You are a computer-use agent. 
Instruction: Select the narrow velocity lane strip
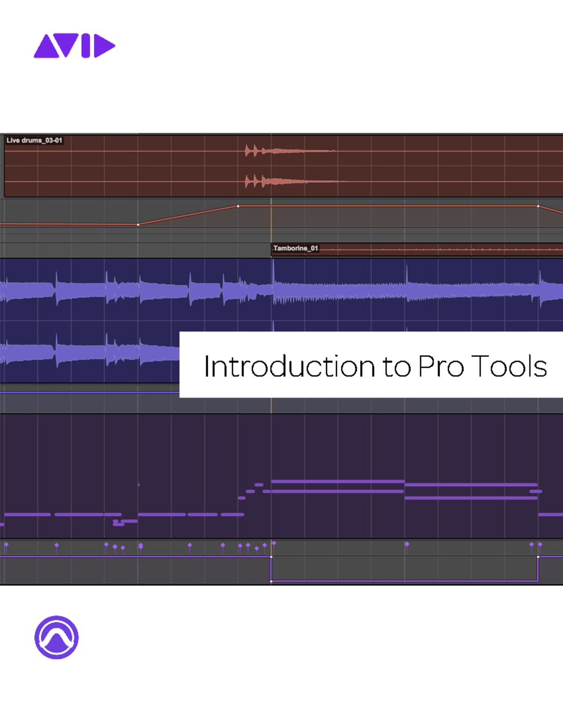click(141, 546)
